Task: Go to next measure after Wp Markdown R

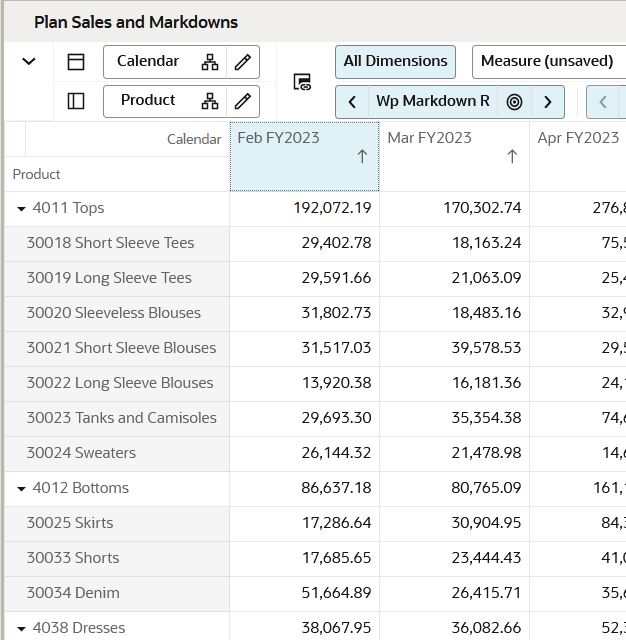Action: (547, 102)
